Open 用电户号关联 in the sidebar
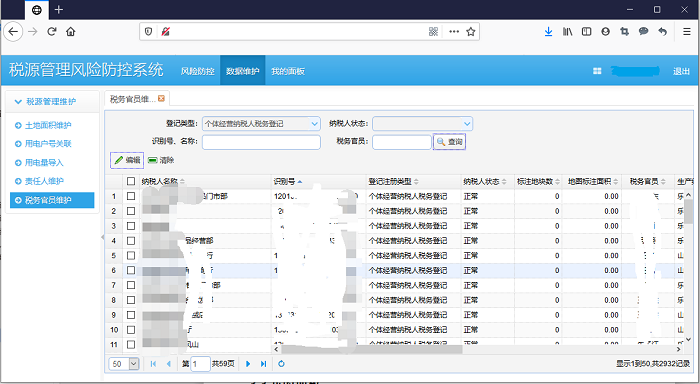 point(48,144)
